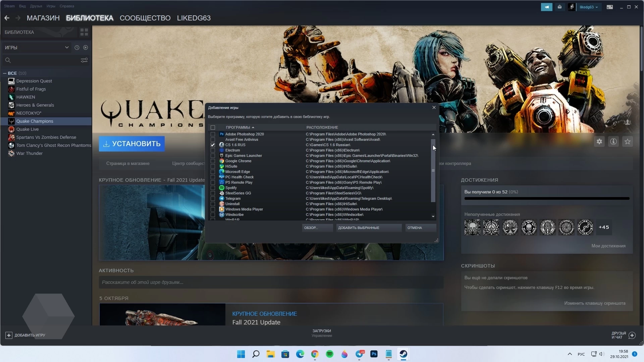Open Windows Start menu
The width and height of the screenshot is (644, 362).
click(241, 354)
